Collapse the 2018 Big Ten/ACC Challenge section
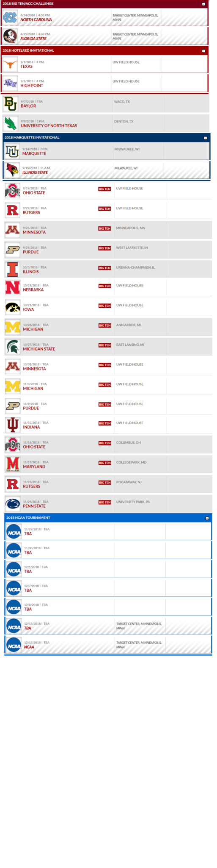The image size is (217, 868). pos(203,4)
